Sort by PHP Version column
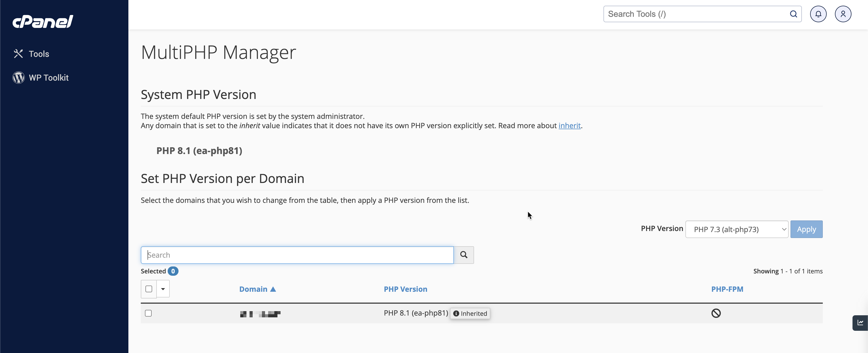The height and width of the screenshot is (353, 868). (405, 289)
